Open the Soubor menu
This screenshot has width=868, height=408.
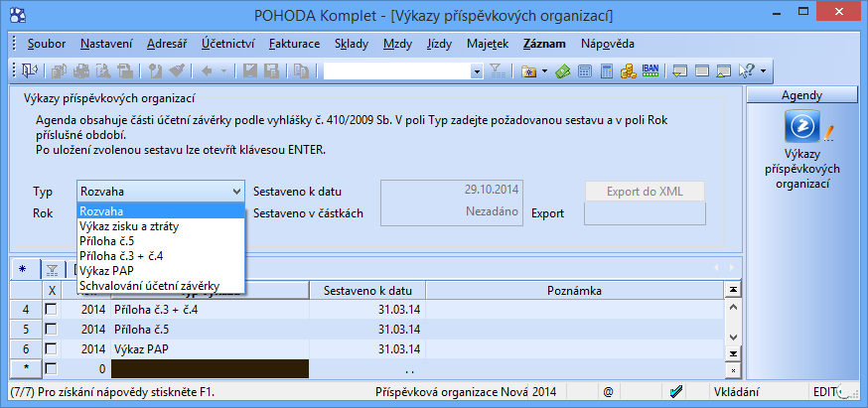pos(47,44)
